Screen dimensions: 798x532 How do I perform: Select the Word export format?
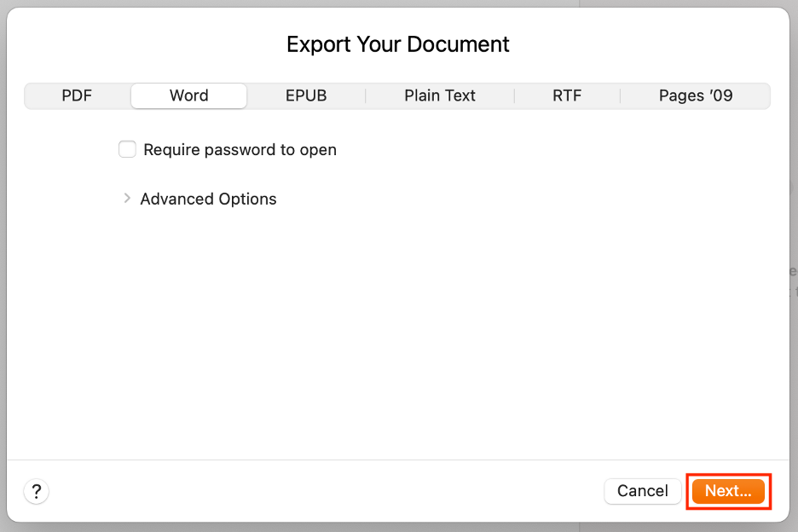(x=188, y=95)
